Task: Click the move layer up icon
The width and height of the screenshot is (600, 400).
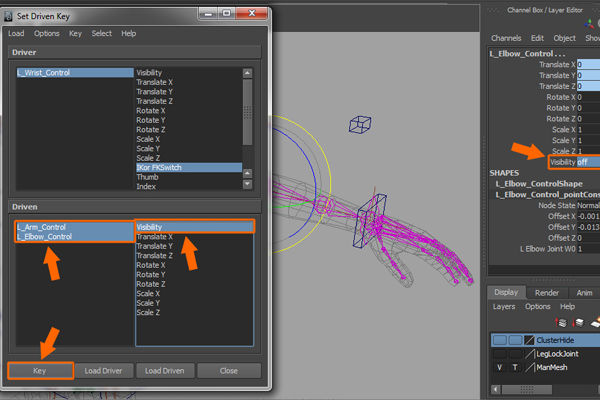Action: point(561,323)
